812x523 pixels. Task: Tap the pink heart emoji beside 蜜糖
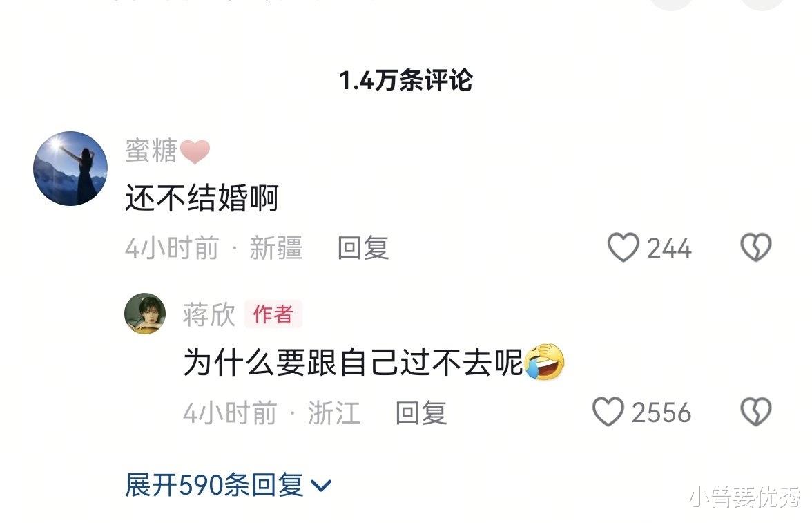point(195,152)
